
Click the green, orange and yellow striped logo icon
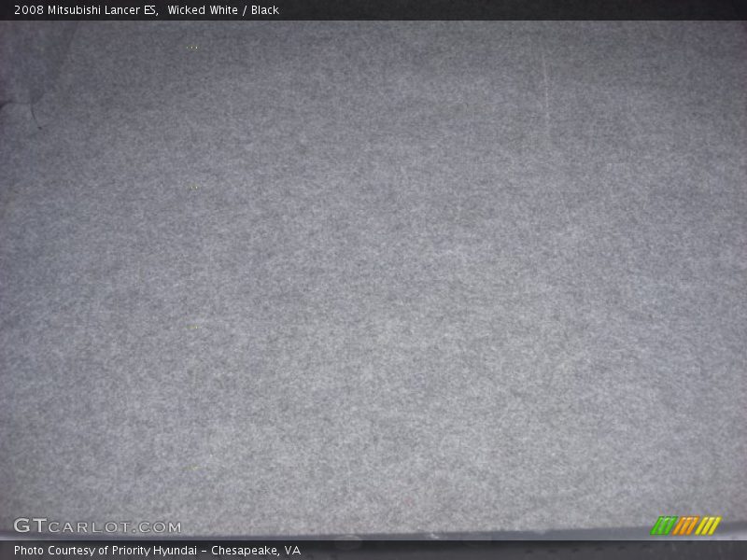pyautogui.click(x=685, y=525)
